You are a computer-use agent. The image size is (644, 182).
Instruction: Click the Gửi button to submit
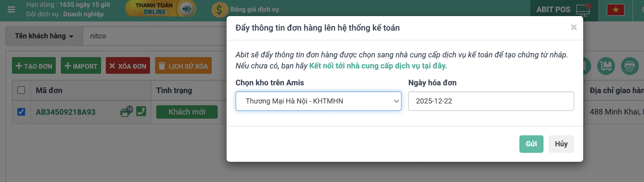coord(531,144)
